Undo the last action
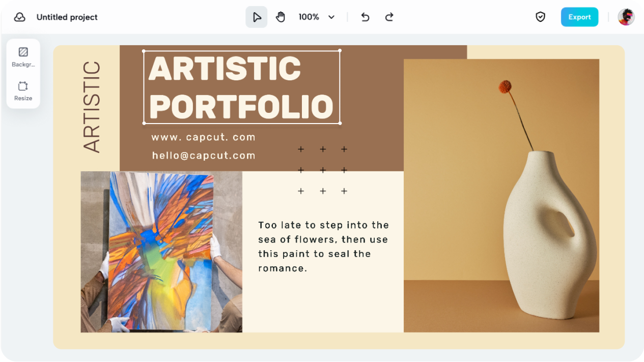 pyautogui.click(x=365, y=17)
